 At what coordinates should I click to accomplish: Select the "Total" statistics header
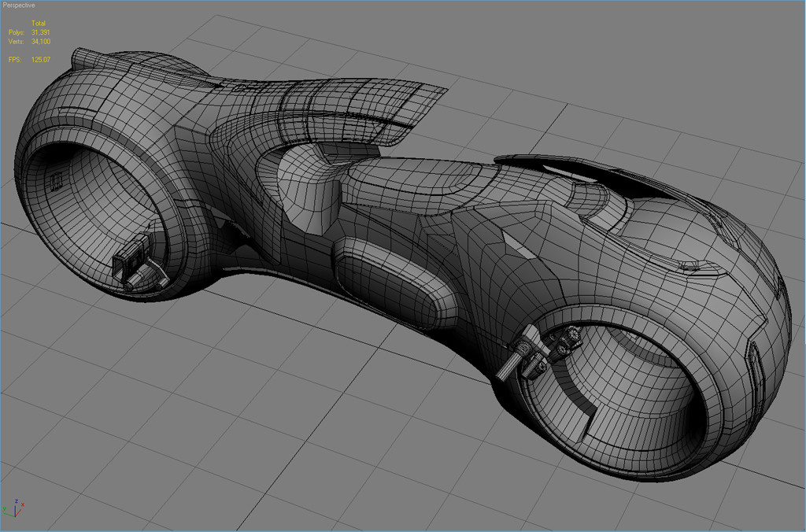(39, 23)
